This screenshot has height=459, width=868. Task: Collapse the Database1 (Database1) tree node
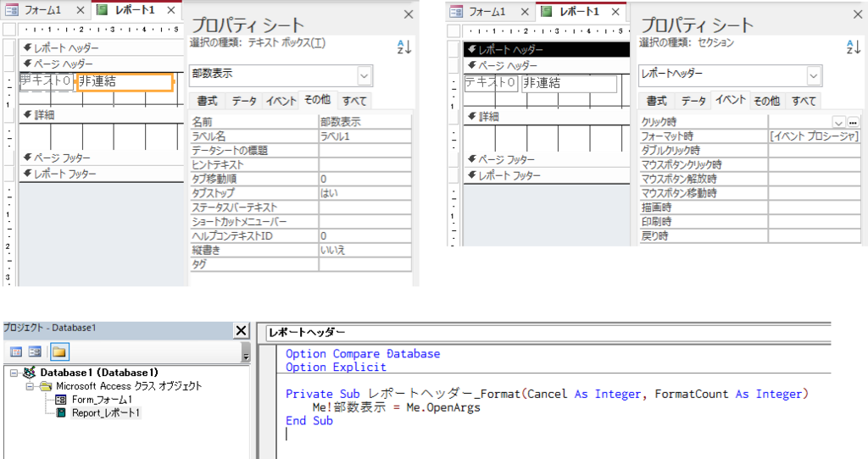14,373
